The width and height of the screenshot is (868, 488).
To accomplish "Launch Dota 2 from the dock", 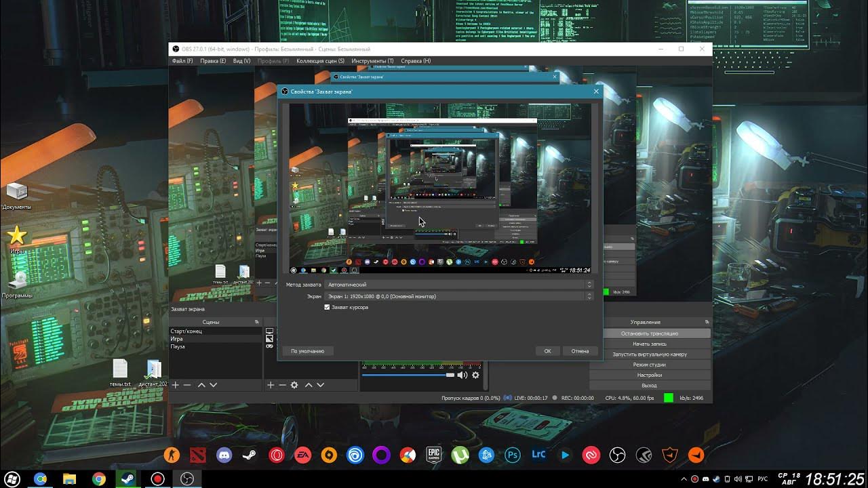I will pyautogui.click(x=197, y=455).
